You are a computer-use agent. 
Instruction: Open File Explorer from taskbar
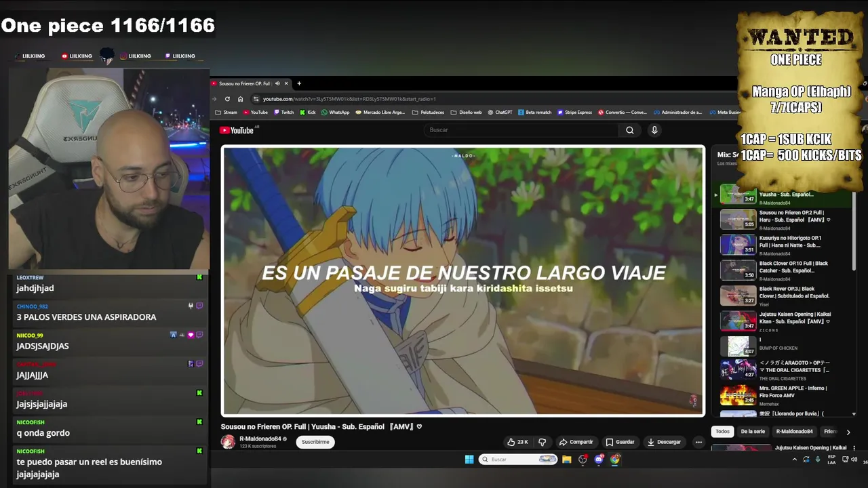(x=567, y=460)
